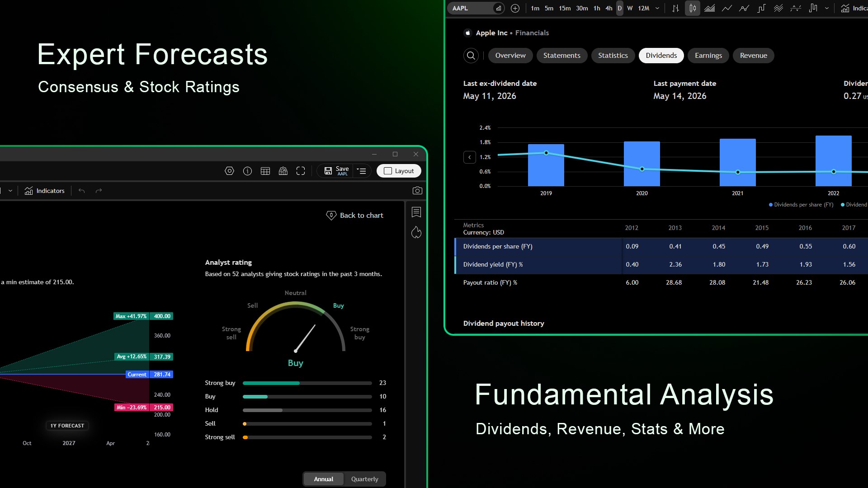Undo last chart action
868x488 pixels.
point(82,191)
